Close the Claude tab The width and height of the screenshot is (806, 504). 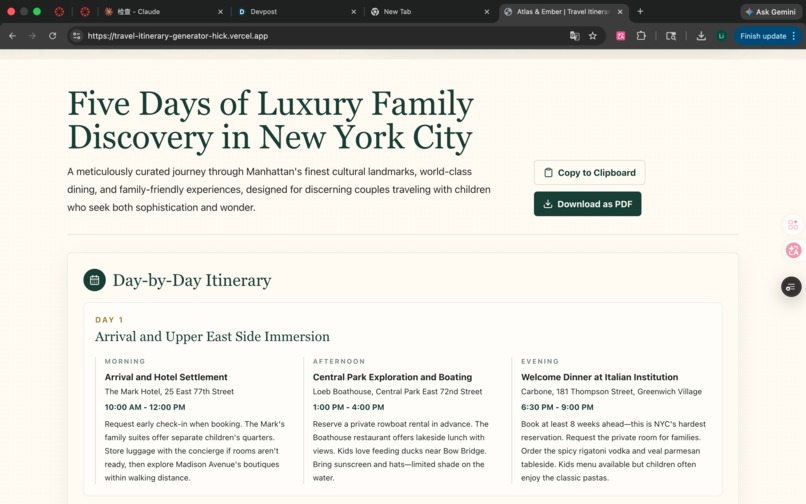tap(220, 12)
